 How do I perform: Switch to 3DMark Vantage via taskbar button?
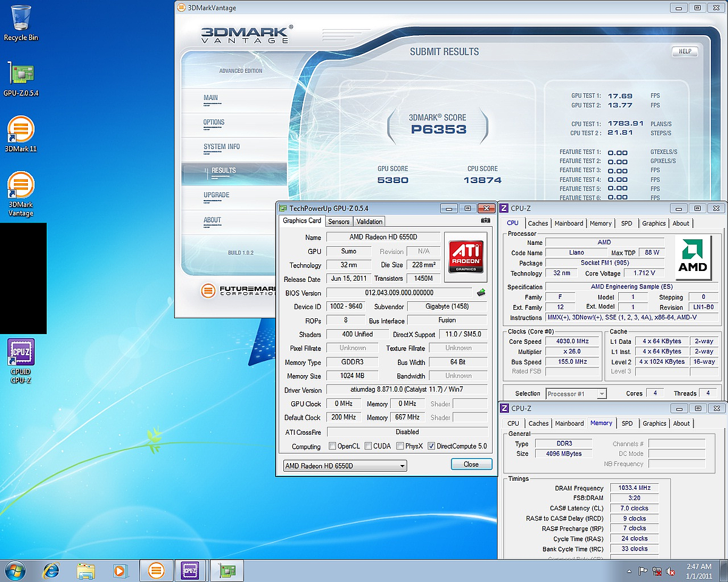pos(156,570)
